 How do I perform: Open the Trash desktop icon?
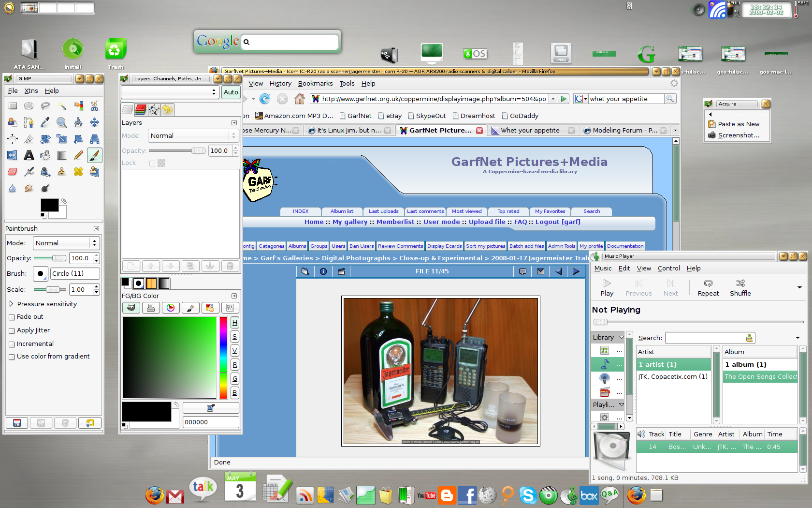point(115,53)
